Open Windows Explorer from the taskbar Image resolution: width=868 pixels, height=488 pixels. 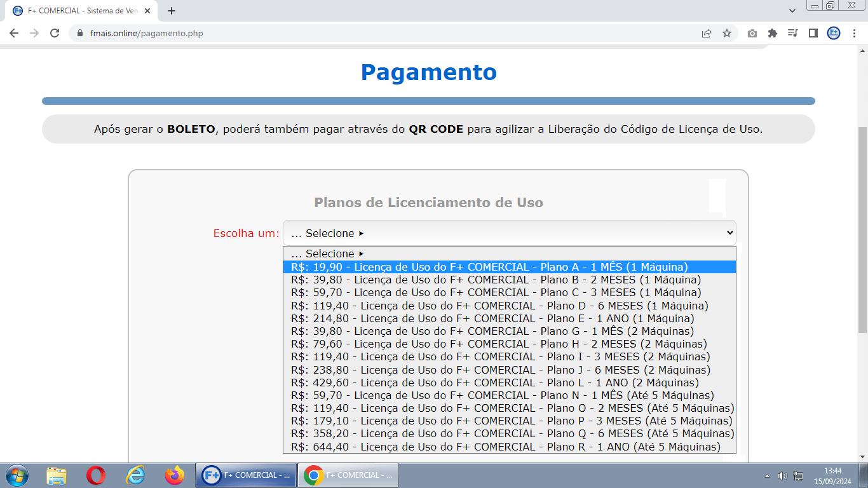tap(57, 475)
